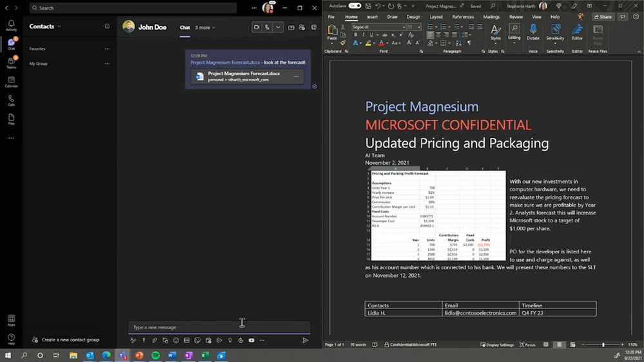Mark message as important with exclamation icon

tap(144, 340)
